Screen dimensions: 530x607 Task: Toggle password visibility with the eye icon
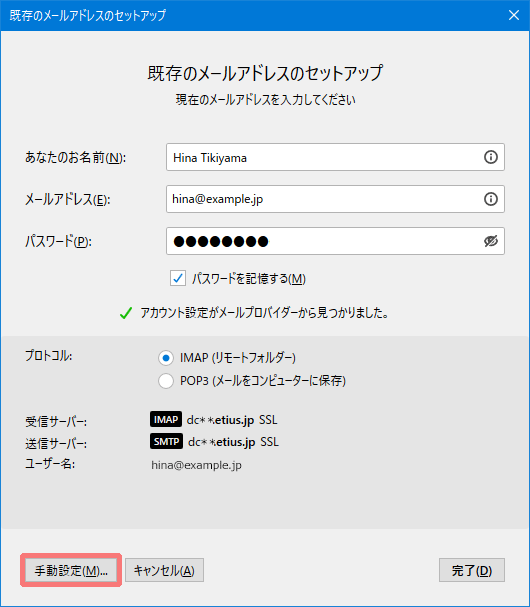tap(491, 241)
